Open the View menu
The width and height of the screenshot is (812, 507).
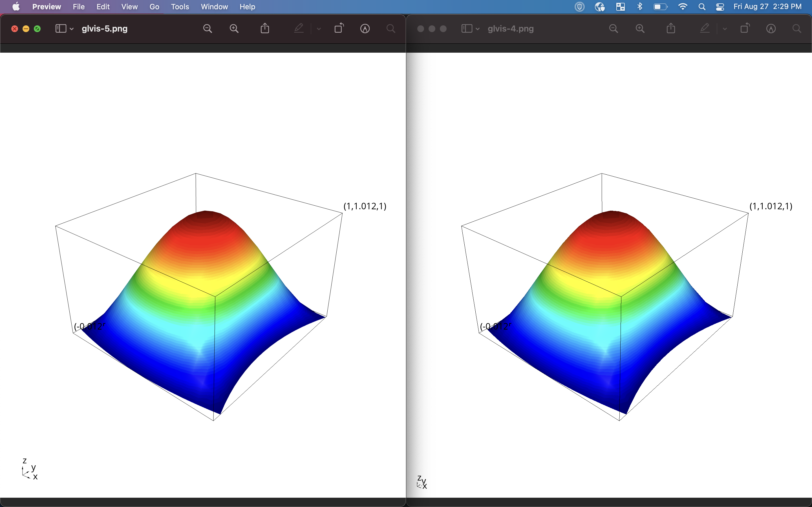click(x=129, y=7)
